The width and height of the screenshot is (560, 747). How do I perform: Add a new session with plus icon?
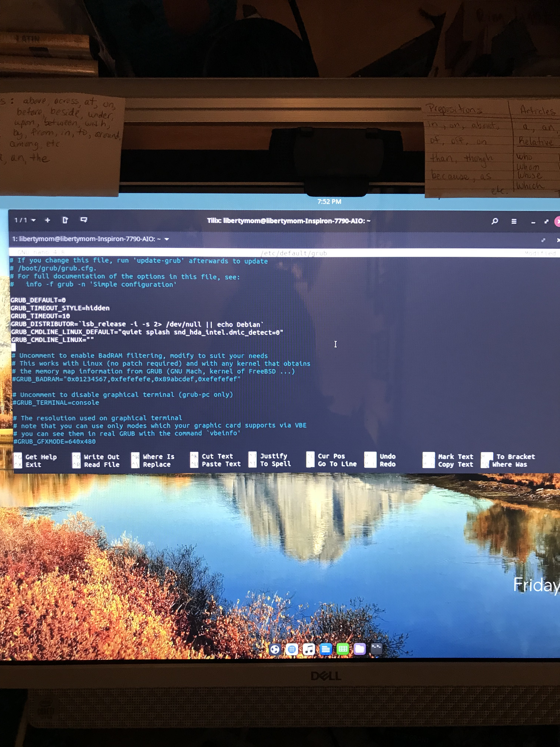(x=48, y=220)
